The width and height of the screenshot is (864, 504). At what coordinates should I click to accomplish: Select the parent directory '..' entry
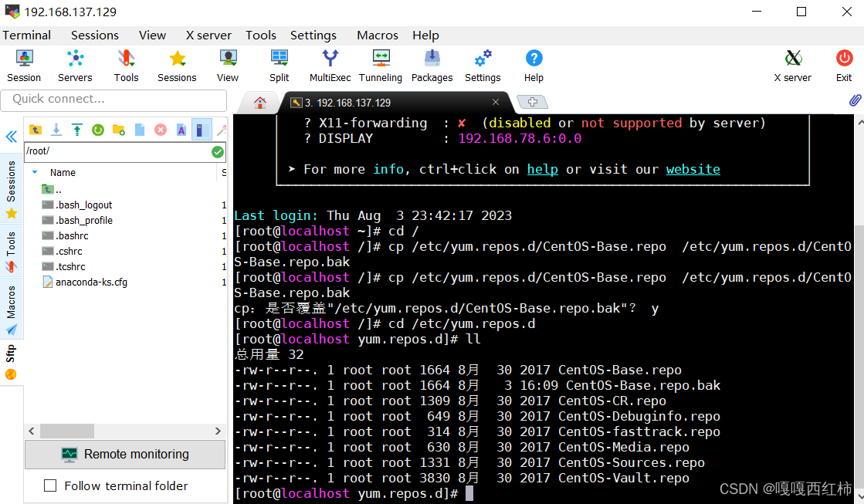52,189
